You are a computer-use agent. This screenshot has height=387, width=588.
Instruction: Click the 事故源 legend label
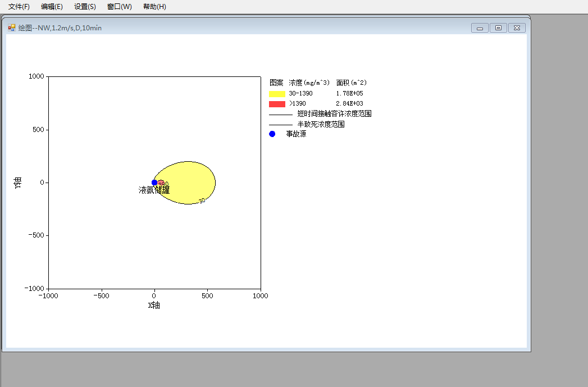pyautogui.click(x=296, y=134)
